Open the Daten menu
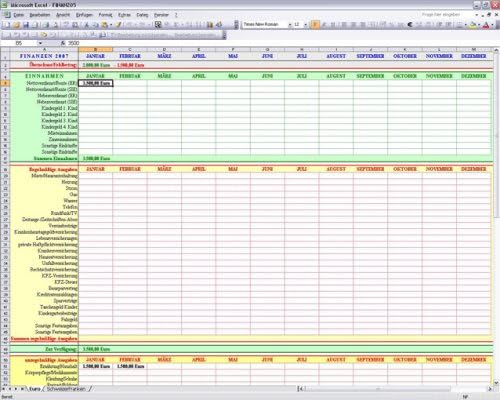 [142, 15]
